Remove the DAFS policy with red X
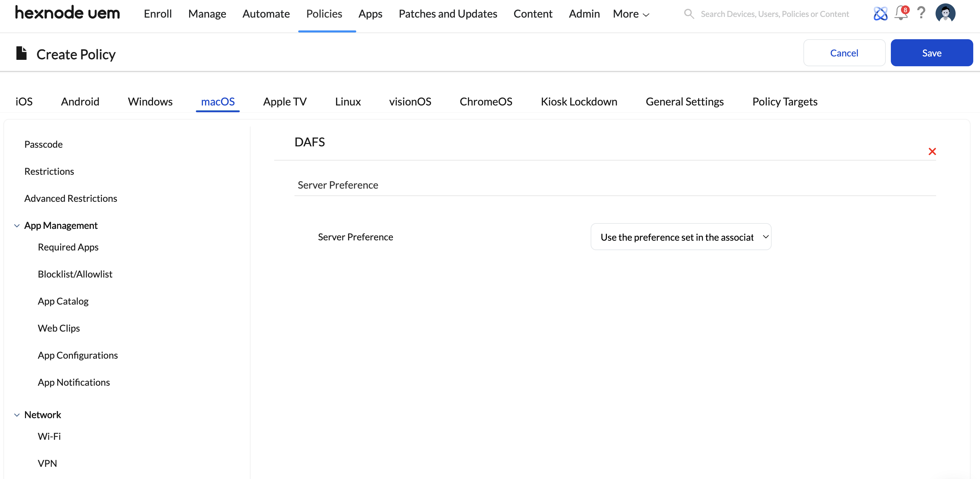 pyautogui.click(x=932, y=151)
